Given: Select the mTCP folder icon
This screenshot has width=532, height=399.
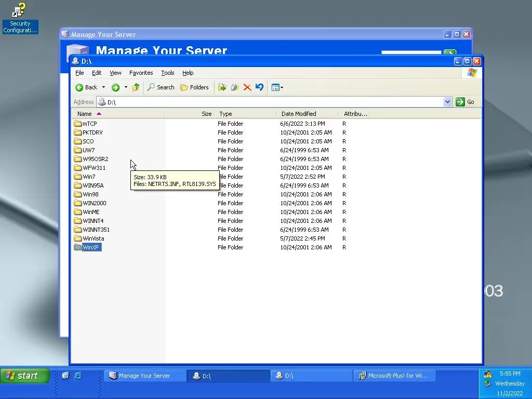Looking at the screenshot, I should [78, 124].
